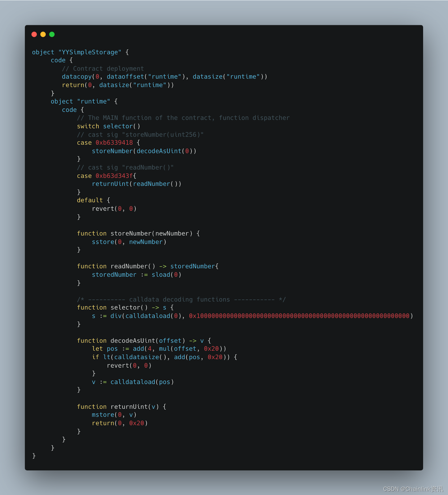Image resolution: width=448 pixels, height=495 pixels.
Task: Click the red close dot
Action: click(x=34, y=34)
